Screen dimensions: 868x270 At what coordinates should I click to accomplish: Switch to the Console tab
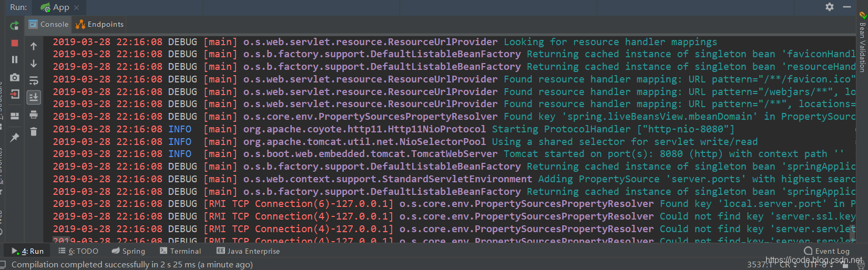[x=48, y=24]
